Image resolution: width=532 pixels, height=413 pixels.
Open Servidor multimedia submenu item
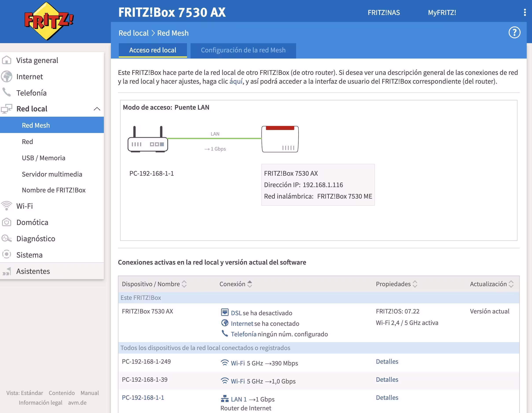click(52, 174)
